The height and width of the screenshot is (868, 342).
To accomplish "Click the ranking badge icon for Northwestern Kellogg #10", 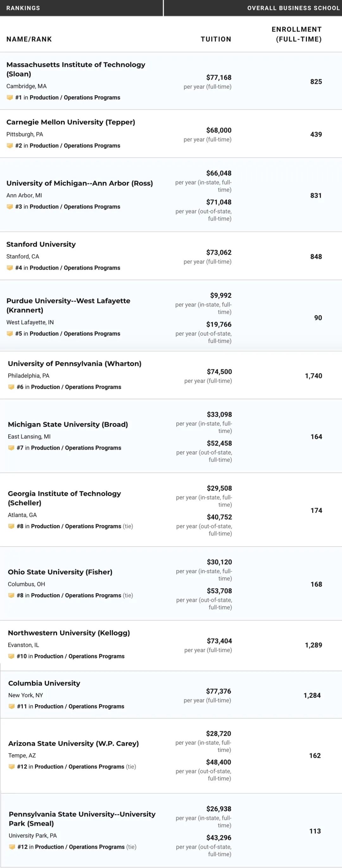I will [11, 656].
